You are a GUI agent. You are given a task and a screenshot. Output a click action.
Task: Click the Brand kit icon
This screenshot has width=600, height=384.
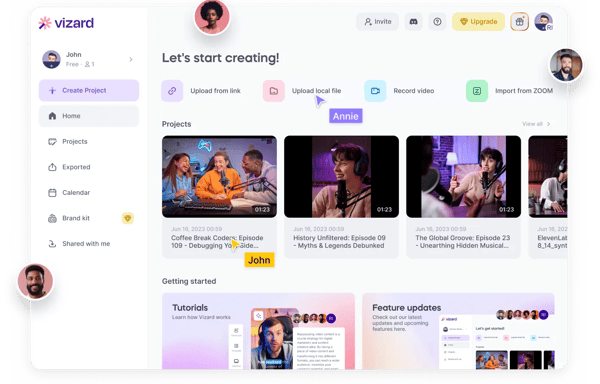coord(52,218)
